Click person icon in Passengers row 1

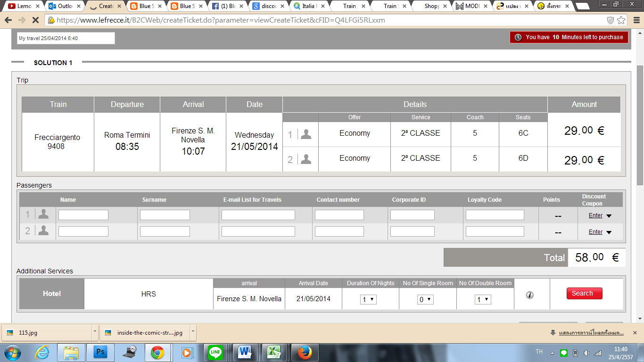click(x=43, y=214)
